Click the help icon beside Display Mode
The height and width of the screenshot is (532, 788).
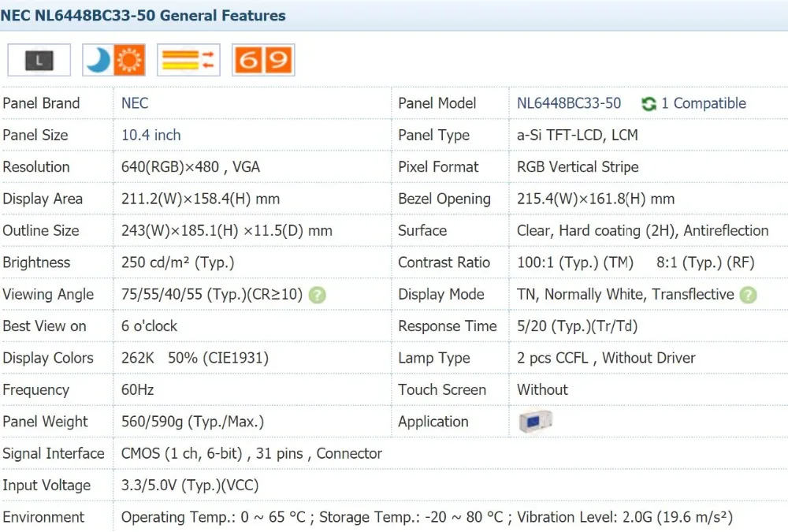point(748,295)
